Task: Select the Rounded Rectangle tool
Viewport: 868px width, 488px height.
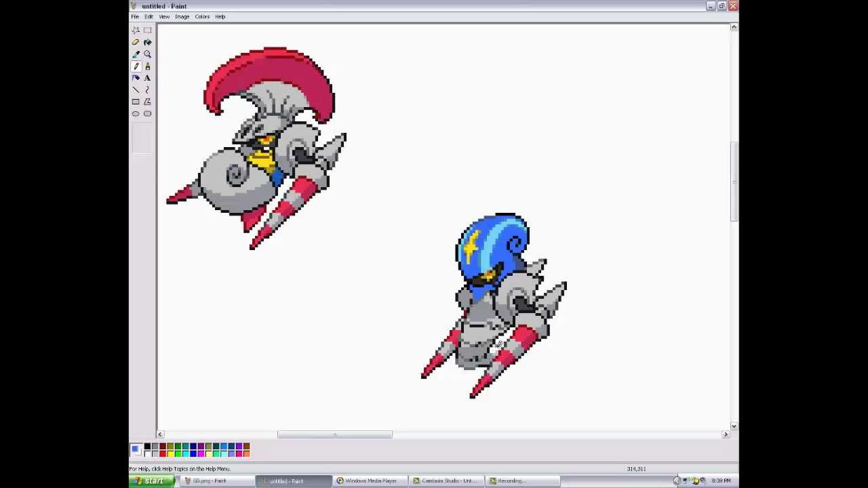Action: (x=147, y=113)
